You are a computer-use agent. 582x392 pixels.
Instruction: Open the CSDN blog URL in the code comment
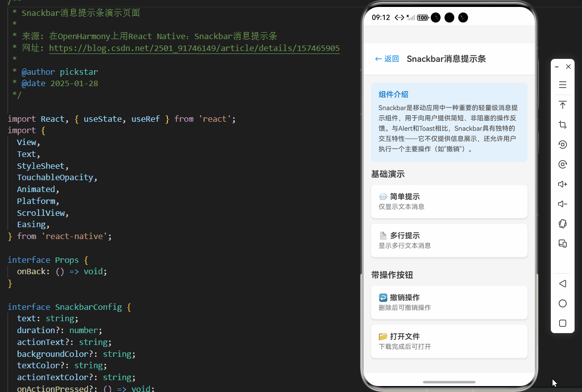coord(194,48)
